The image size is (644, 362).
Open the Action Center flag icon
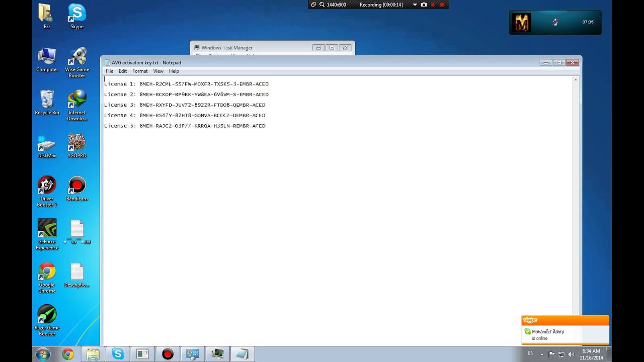tap(552, 354)
